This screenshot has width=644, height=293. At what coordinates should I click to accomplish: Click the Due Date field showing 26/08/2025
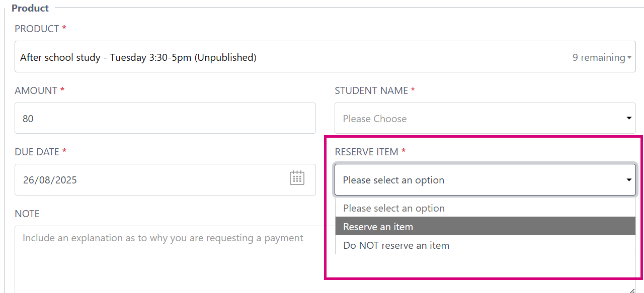pos(151,180)
